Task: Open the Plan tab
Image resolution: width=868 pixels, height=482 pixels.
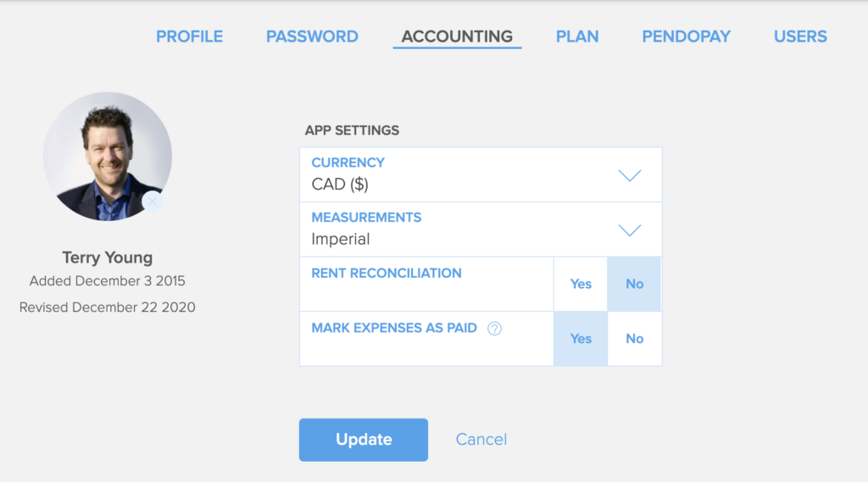Action: (x=577, y=36)
